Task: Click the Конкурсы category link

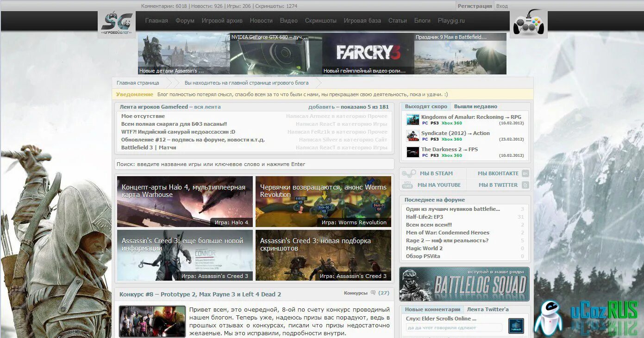Action: [x=355, y=293]
